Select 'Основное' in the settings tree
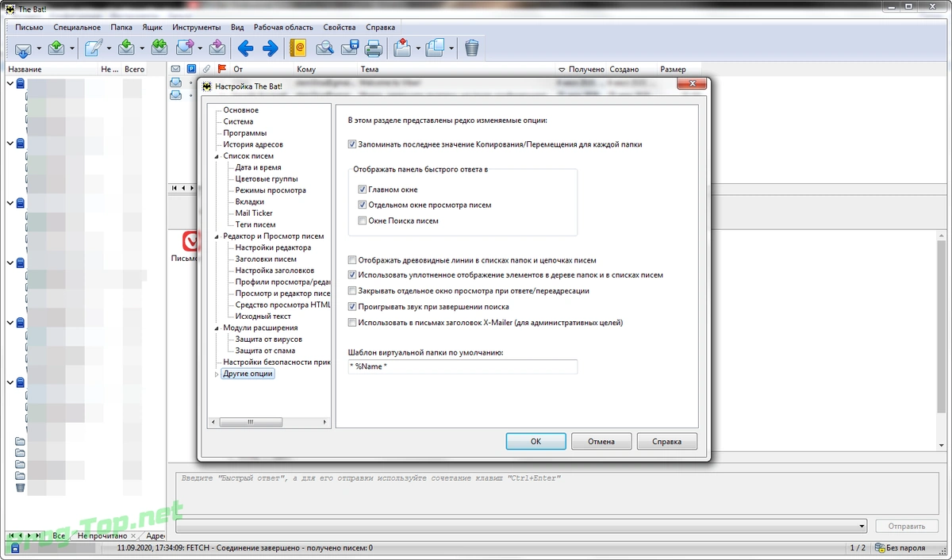Image resolution: width=952 pixels, height=560 pixels. point(241,110)
